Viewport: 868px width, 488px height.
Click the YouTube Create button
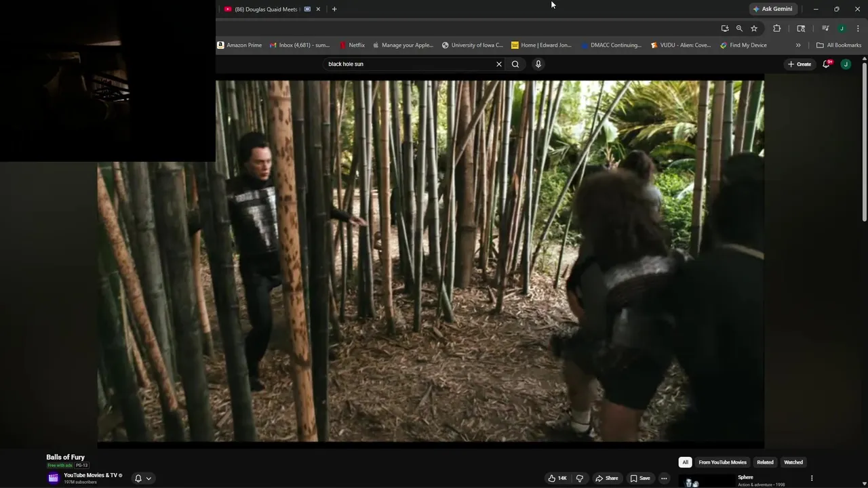[x=800, y=64]
